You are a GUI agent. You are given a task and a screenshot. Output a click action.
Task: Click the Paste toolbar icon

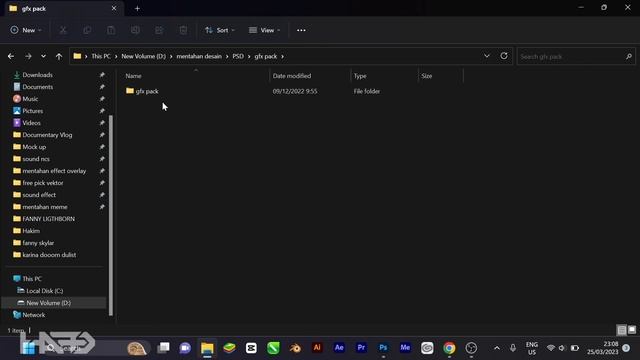coord(111,30)
